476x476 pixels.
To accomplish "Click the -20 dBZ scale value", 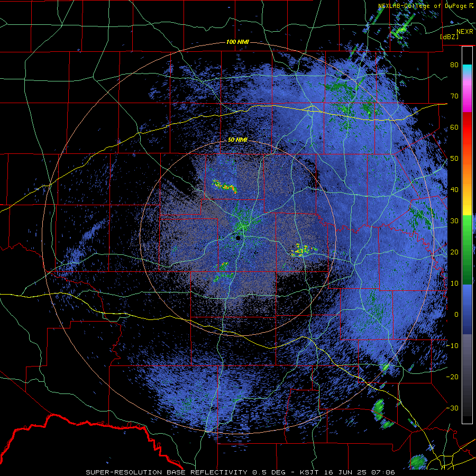I will [x=452, y=377].
